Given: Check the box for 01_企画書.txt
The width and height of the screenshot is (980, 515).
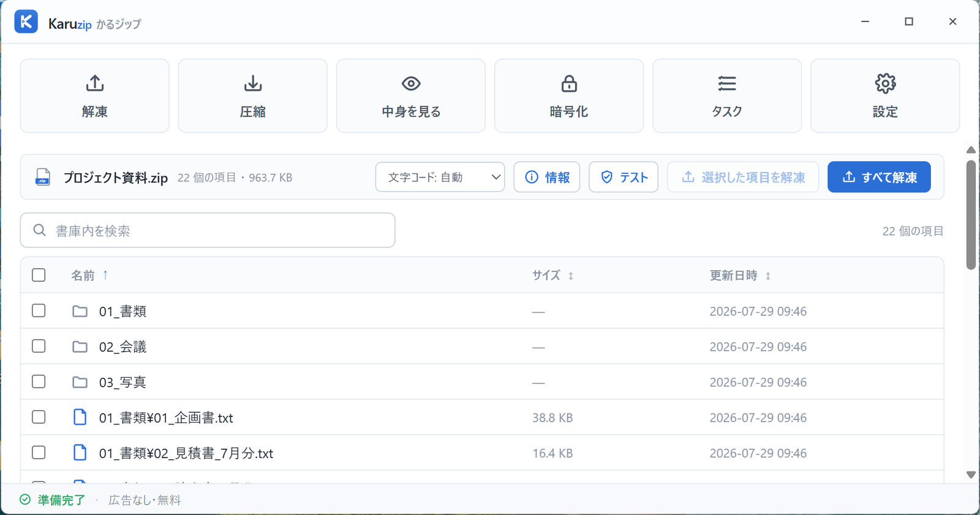Looking at the screenshot, I should tap(39, 417).
